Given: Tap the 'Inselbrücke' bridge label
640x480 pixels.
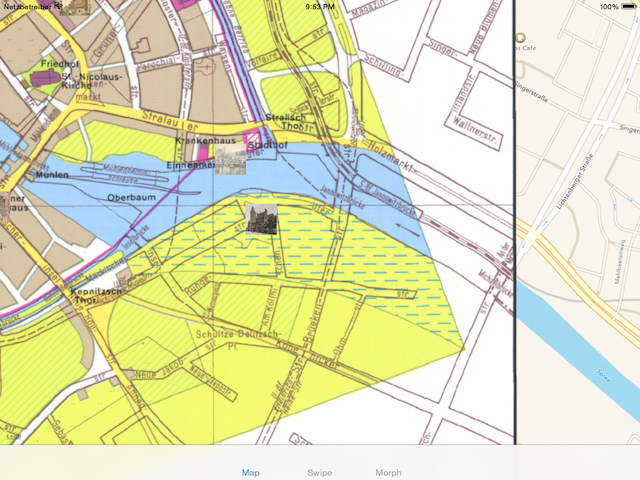Looking at the screenshot, I should pyautogui.click(x=135, y=238).
